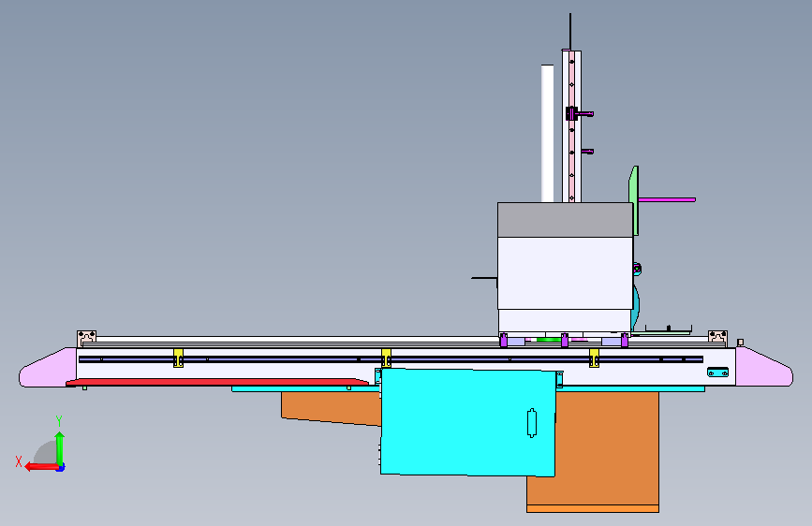Click the red "X" axis label
The width and height of the screenshot is (812, 526).
(x=19, y=461)
